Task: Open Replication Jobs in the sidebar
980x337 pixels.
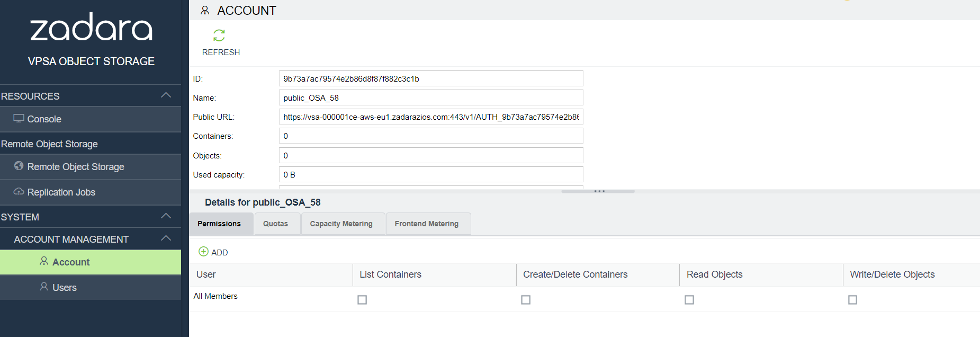Action: click(x=91, y=192)
